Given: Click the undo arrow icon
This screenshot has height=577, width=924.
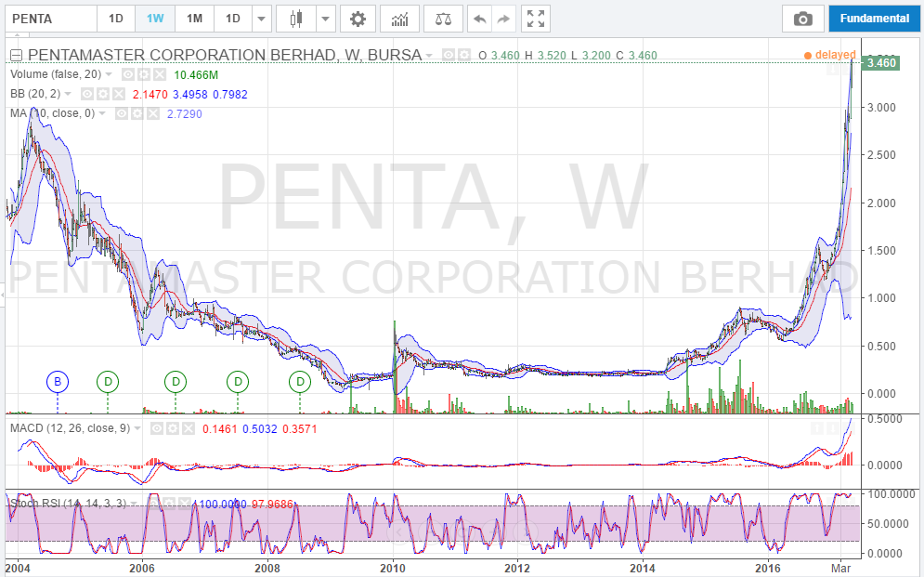Looking at the screenshot, I should [480, 19].
